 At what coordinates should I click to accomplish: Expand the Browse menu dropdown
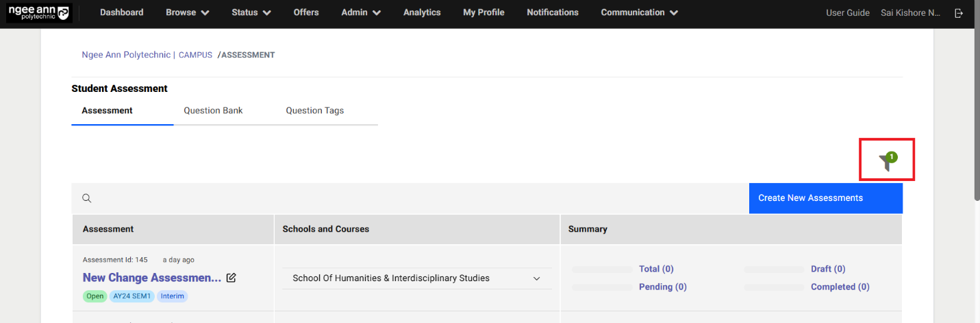point(187,12)
